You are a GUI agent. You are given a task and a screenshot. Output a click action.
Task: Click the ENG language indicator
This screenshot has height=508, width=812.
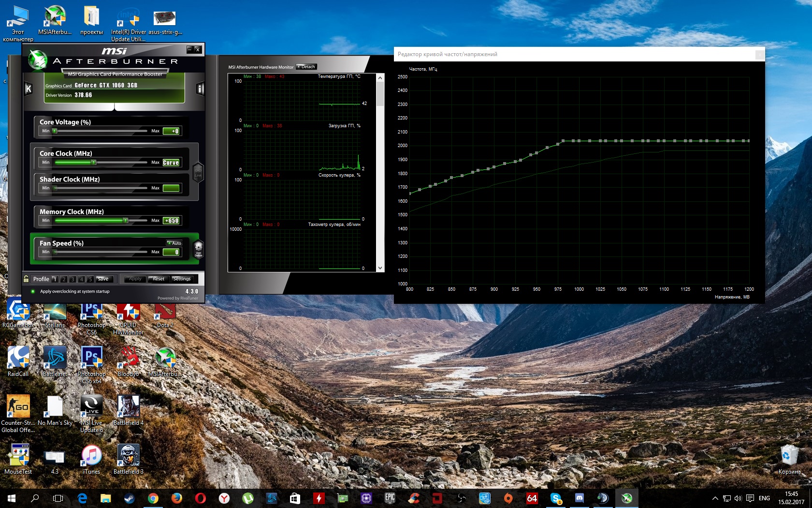[x=764, y=498]
